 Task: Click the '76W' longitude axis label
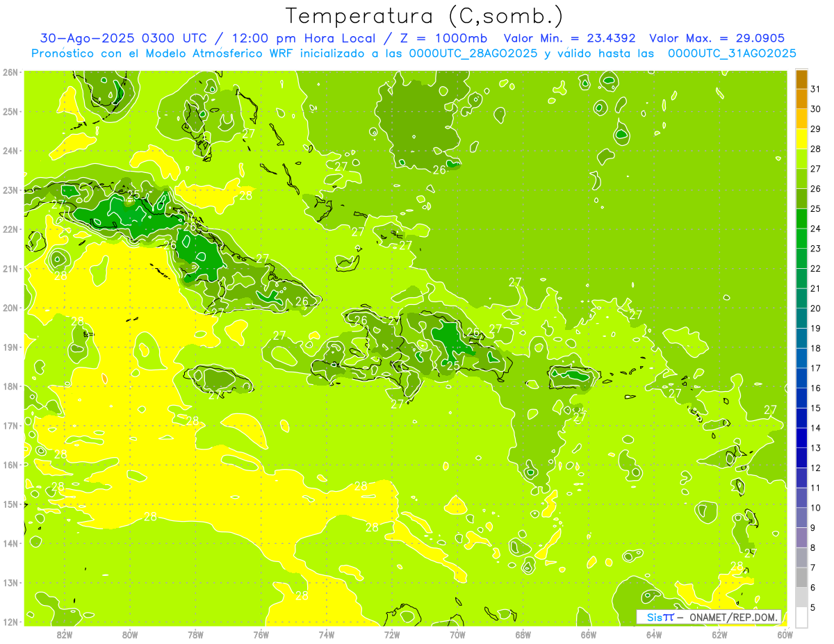click(x=261, y=634)
